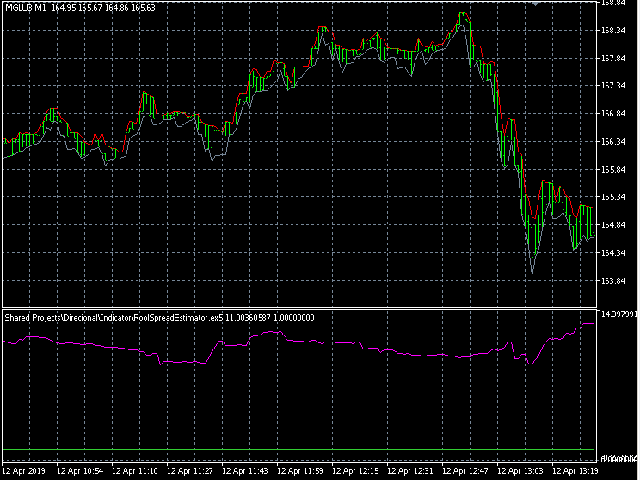Click the 12 Apr 2019 date label
The height and width of the screenshot is (480, 640).
(24, 471)
